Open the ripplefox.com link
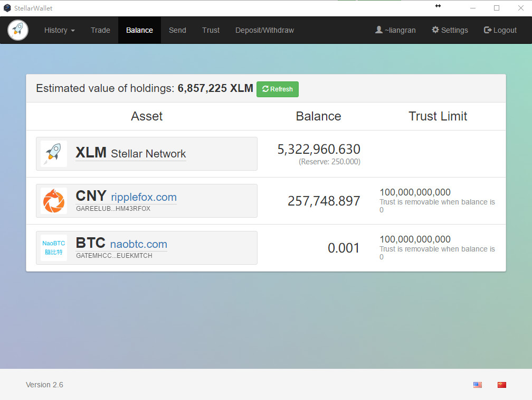This screenshot has width=532, height=400. pyautogui.click(x=144, y=197)
